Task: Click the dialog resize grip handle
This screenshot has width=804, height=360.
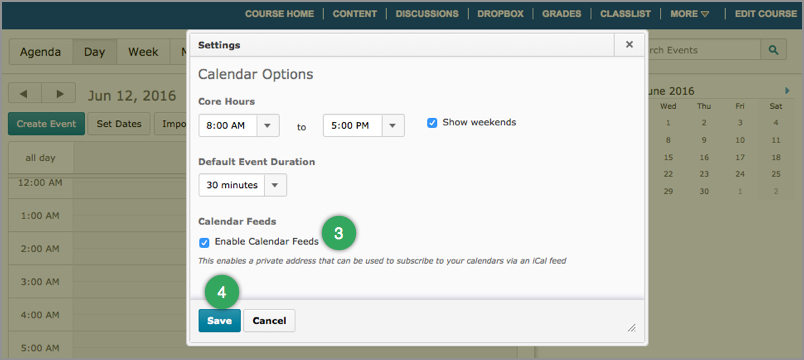Action: click(632, 328)
